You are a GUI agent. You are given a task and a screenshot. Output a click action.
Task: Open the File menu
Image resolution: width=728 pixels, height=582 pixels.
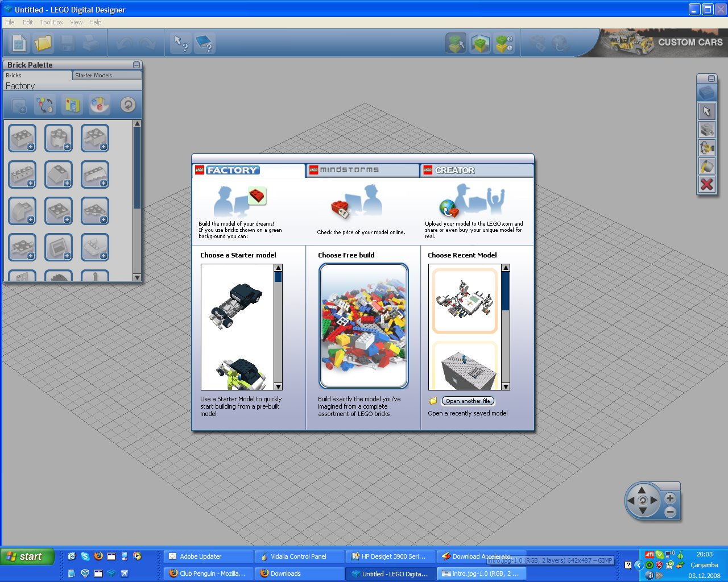(x=10, y=22)
